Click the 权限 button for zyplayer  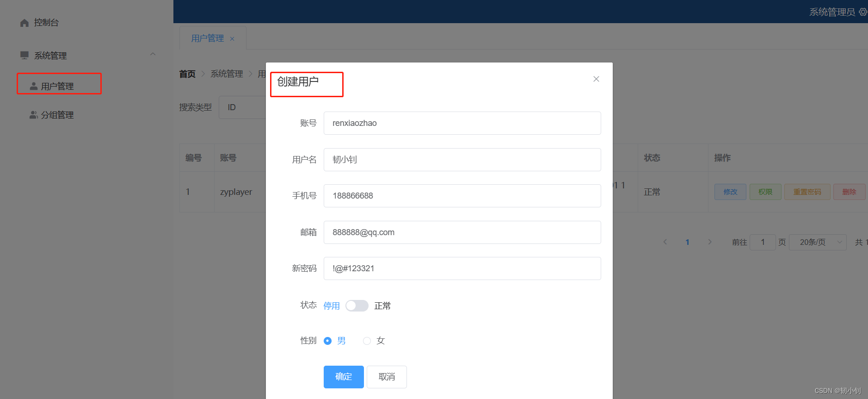pos(765,192)
